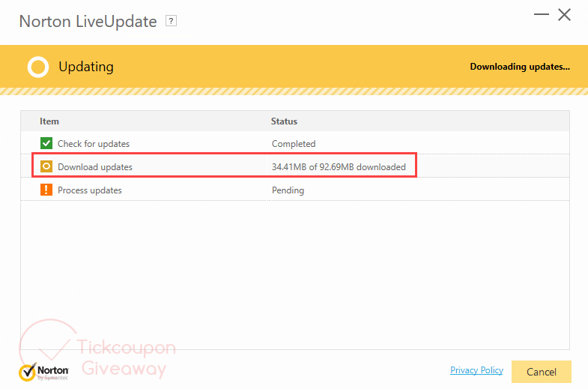Viewport: 588px width, 389px height.
Task: Click the yellow progress icon beside Download updates
Action: pyautogui.click(x=46, y=166)
